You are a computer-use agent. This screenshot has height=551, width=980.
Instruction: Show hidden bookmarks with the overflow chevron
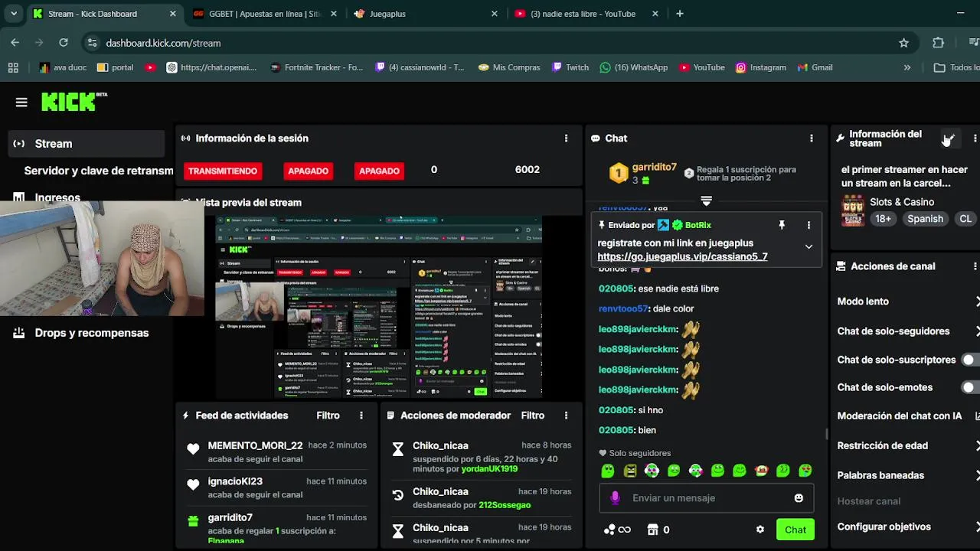[x=907, y=67]
